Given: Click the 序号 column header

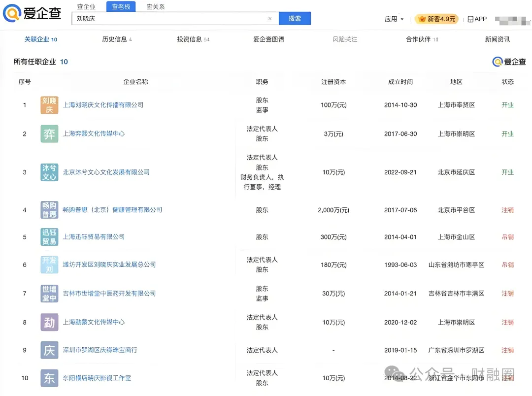Looking at the screenshot, I should [x=25, y=82].
